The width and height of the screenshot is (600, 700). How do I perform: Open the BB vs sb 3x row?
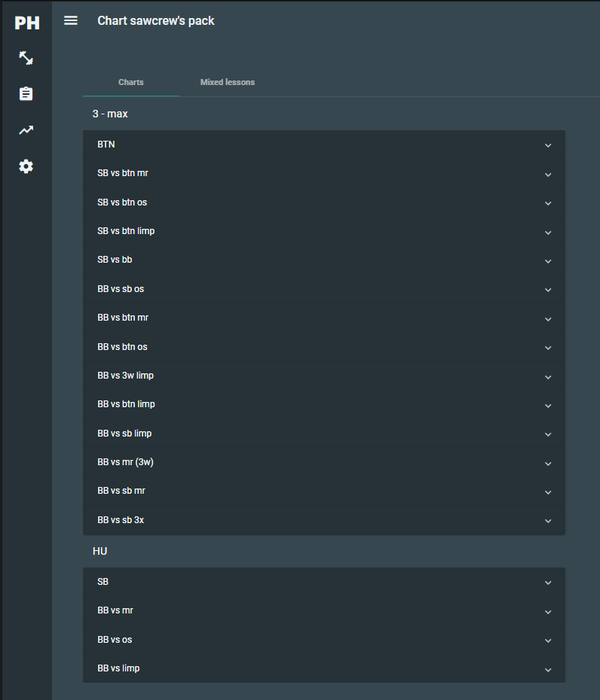324,520
